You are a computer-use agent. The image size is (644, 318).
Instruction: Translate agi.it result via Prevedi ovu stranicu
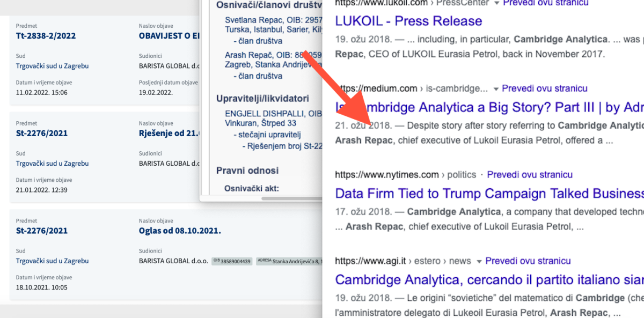(x=528, y=261)
